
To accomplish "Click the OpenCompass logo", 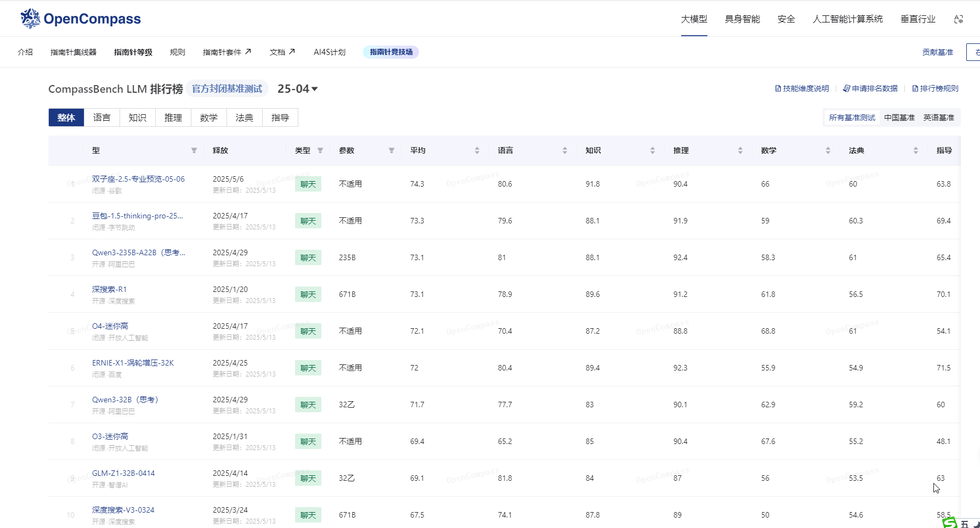I will 81,19.
